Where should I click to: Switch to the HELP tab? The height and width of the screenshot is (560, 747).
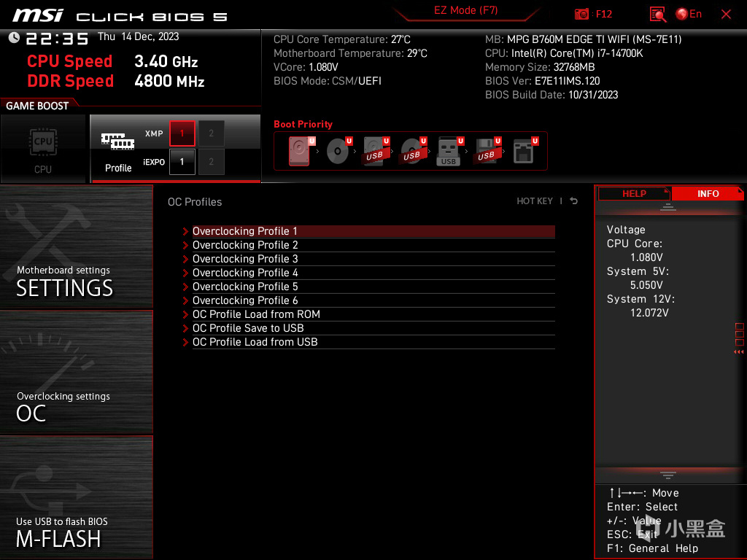click(634, 194)
